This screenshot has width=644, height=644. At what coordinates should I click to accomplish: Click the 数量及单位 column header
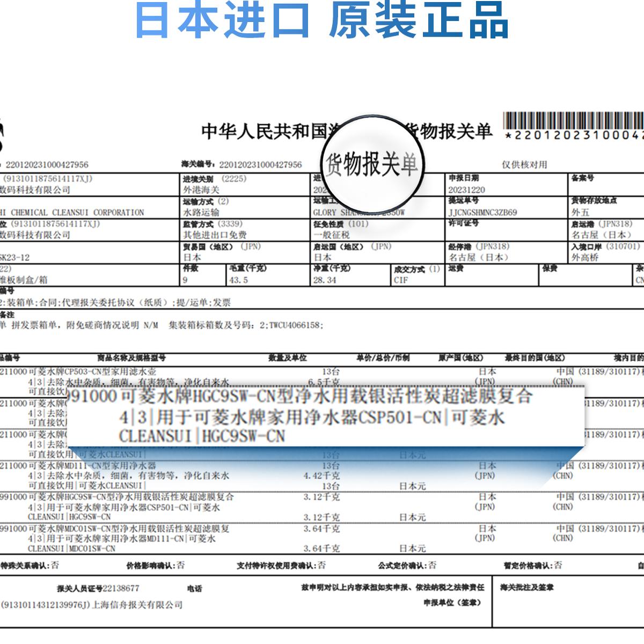pos(287,357)
